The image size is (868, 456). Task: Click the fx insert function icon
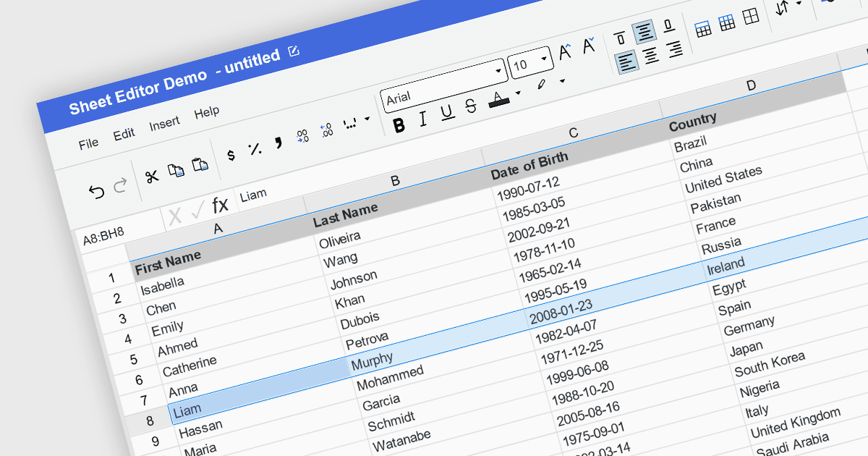[x=220, y=205]
